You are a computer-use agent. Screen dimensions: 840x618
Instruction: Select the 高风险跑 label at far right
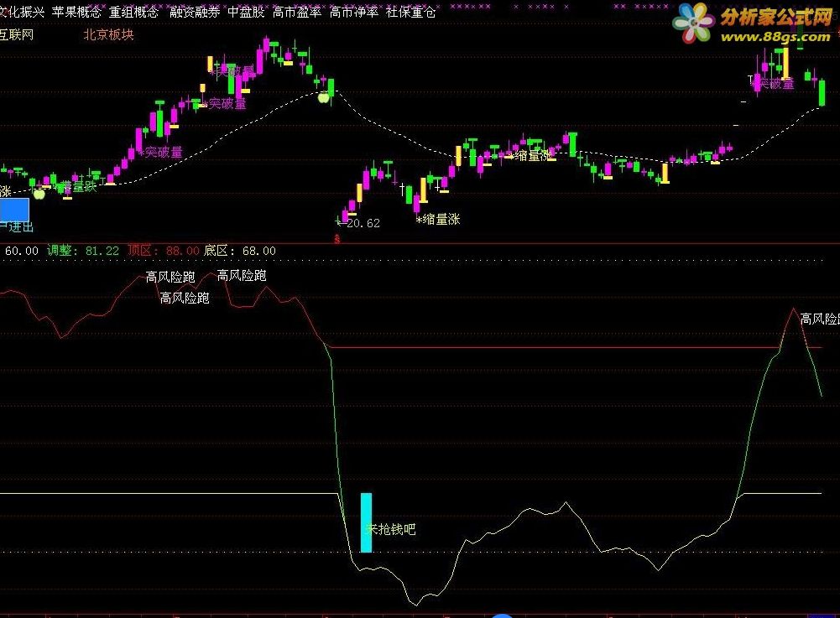[820, 319]
